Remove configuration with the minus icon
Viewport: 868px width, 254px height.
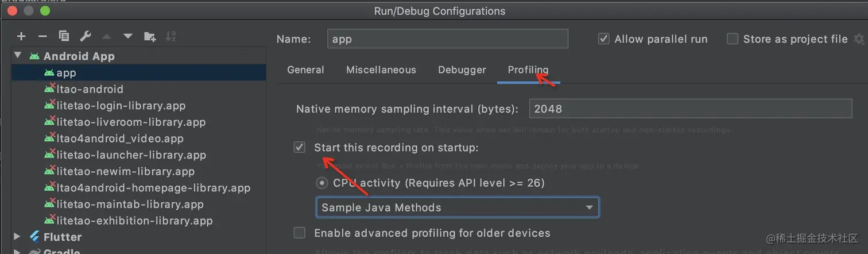(42, 37)
